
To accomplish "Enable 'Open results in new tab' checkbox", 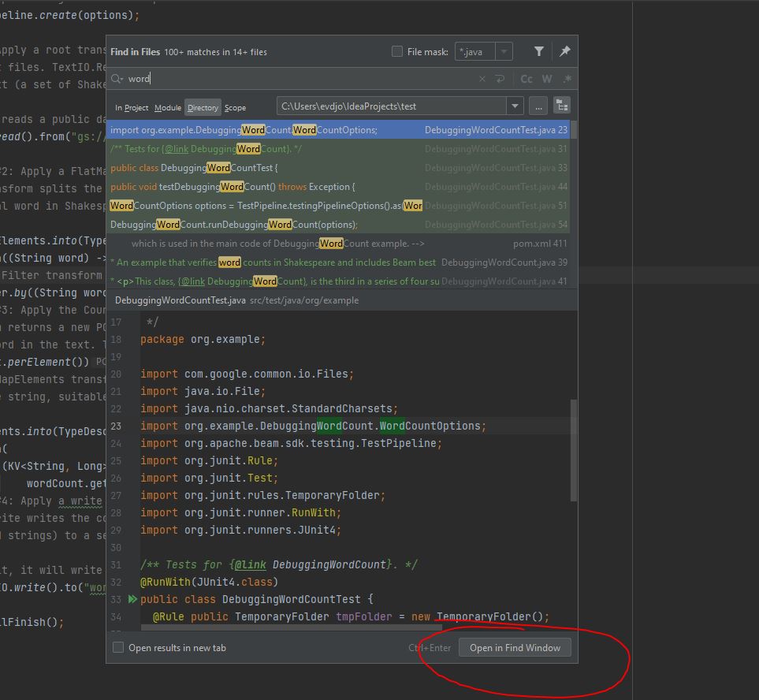I will pos(118,647).
